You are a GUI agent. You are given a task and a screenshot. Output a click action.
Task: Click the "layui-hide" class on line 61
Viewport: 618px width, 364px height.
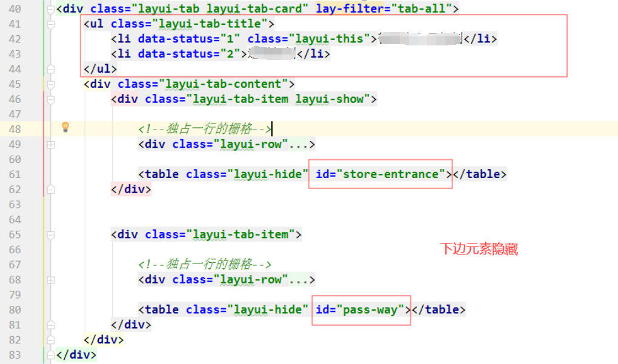(268, 174)
